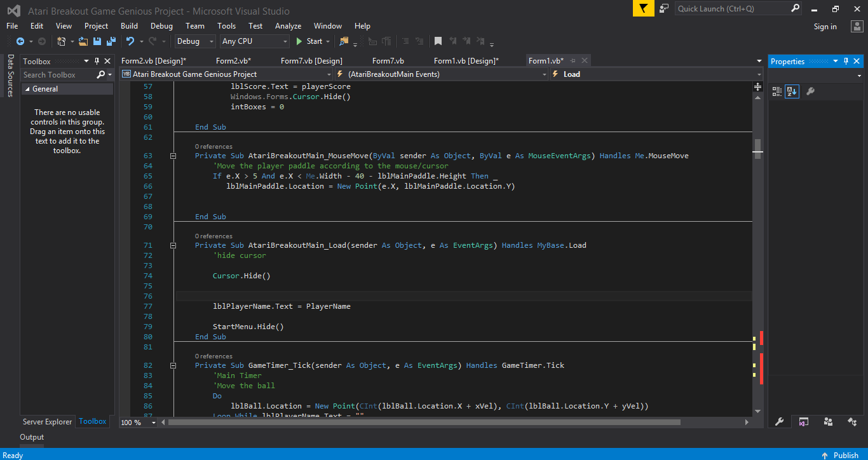Screen dimensions: 868x460
Task: Click the New Project toolbar icon
Action: tap(62, 41)
